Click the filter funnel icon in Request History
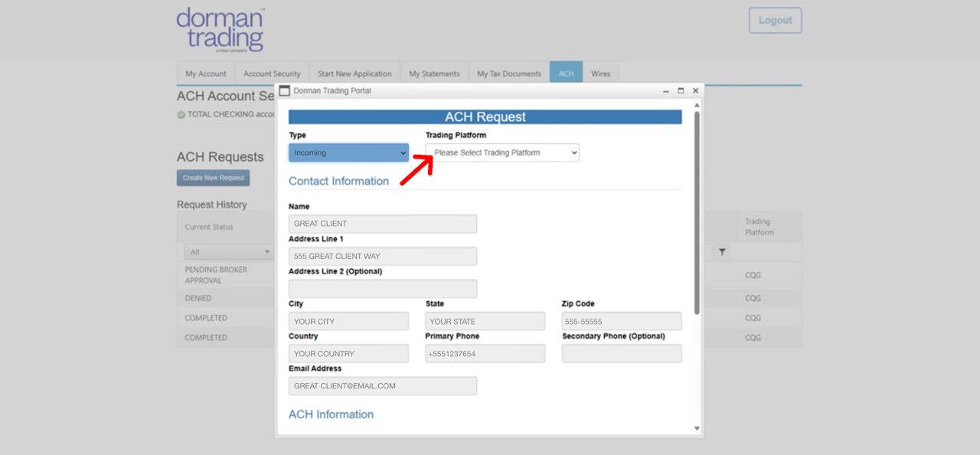 click(x=722, y=252)
